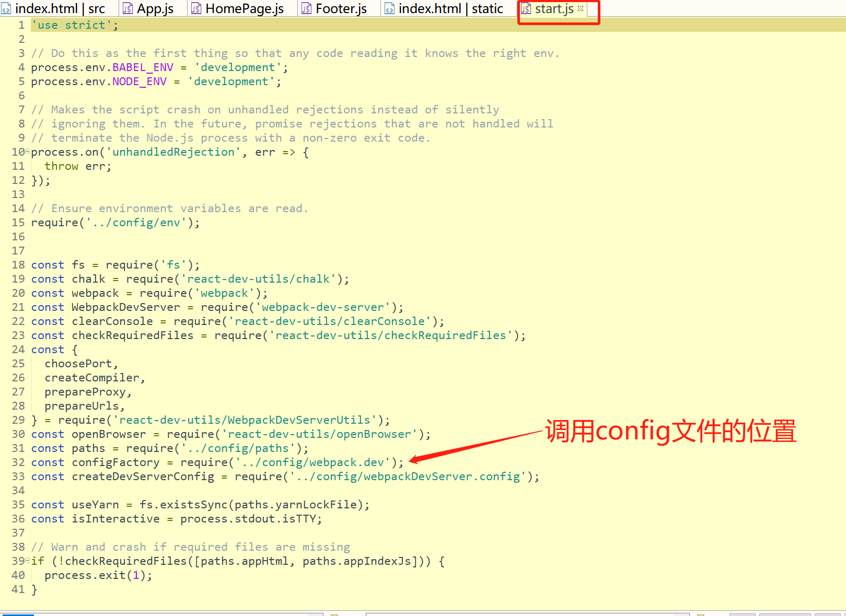Click createCompiler on line 26

tap(92, 377)
